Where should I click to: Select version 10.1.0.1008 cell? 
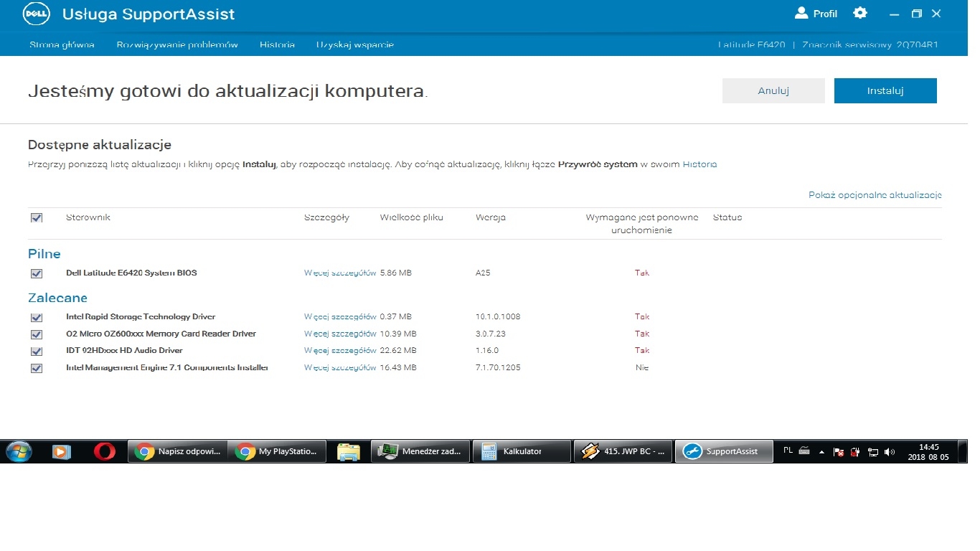[x=498, y=317]
